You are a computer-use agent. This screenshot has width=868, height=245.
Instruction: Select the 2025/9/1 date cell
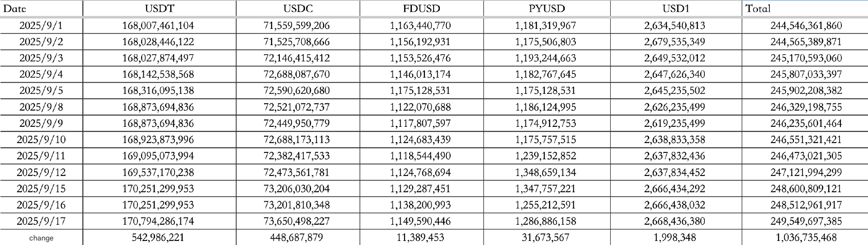[41, 26]
